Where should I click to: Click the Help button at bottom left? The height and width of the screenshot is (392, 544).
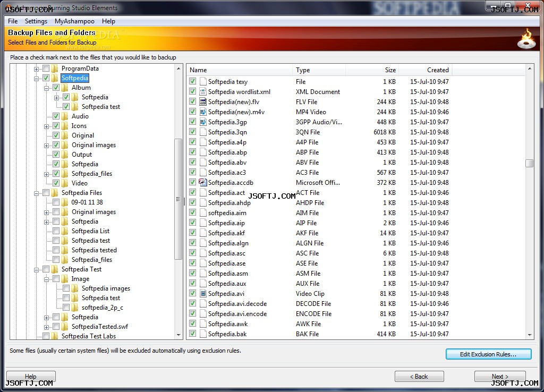31,377
